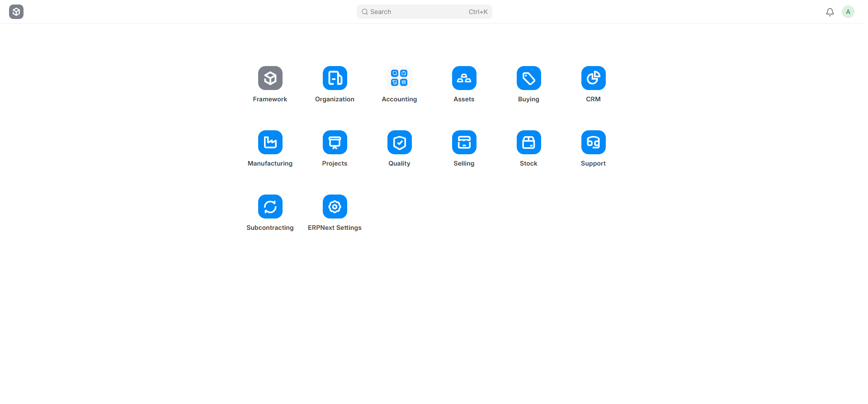This screenshot has width=868, height=404.
Task: Open the Stock module icon
Action: pos(528,143)
